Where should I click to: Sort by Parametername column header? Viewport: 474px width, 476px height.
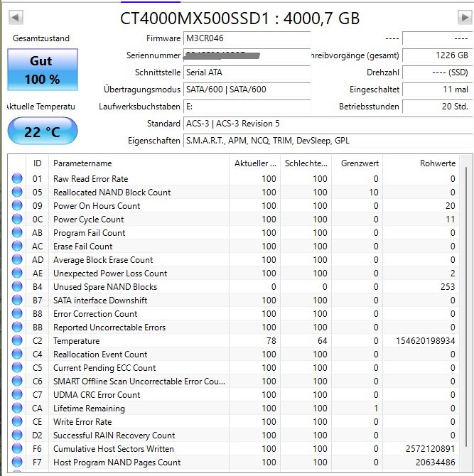click(x=139, y=163)
